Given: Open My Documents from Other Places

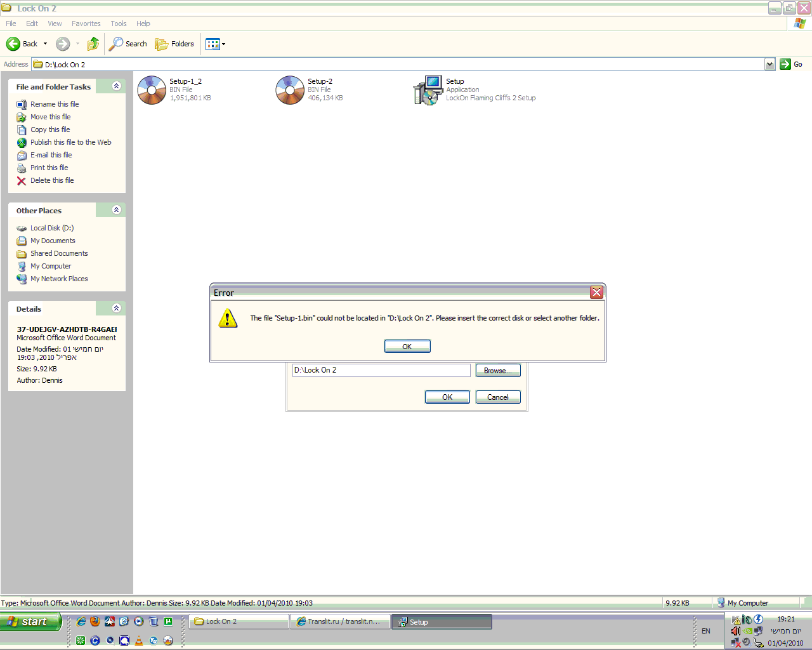Looking at the screenshot, I should 53,241.
